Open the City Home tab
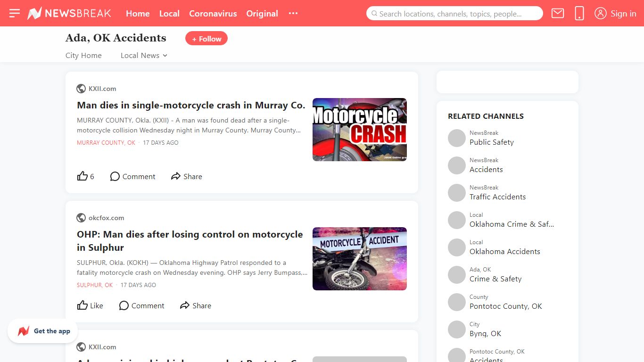This screenshot has width=644, height=362. [83, 55]
